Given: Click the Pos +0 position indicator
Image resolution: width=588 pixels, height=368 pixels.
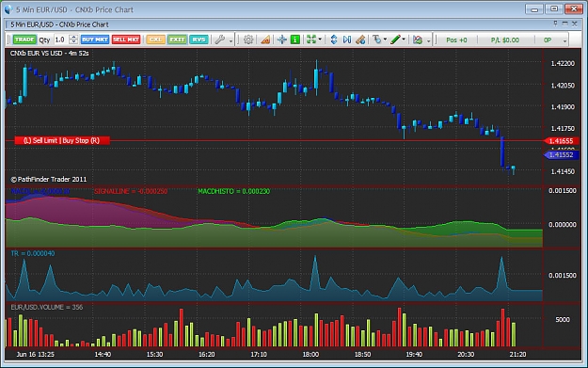Looking at the screenshot, I should click(x=456, y=40).
